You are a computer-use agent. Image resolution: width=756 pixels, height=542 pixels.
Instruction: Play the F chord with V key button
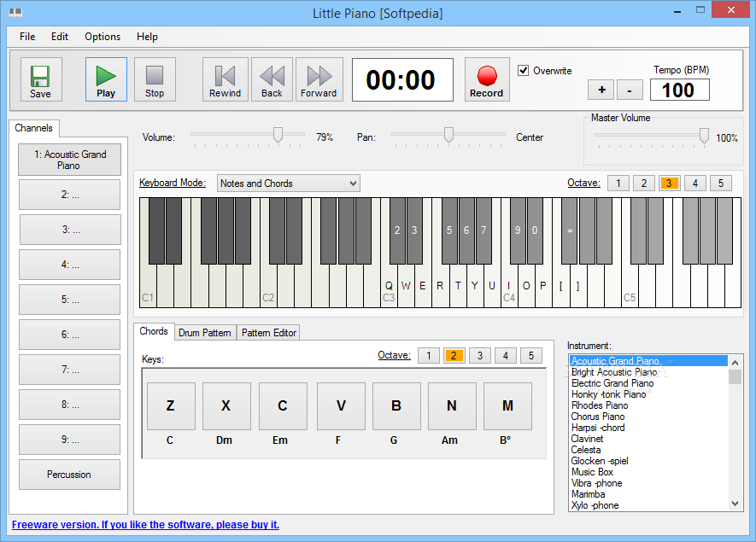pyautogui.click(x=341, y=406)
